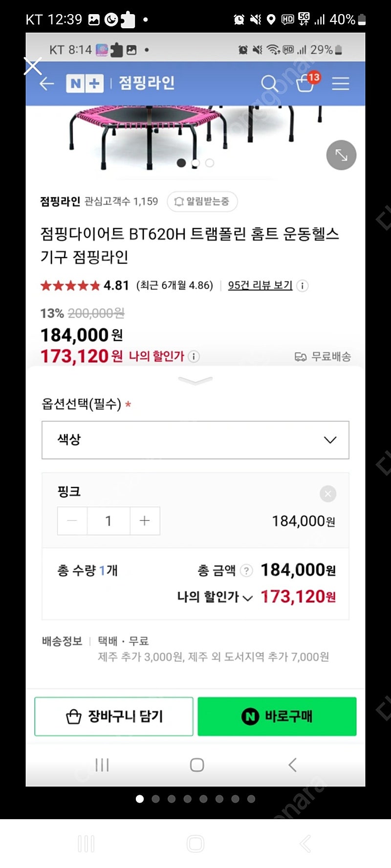Viewport: 391px width, 868px height.
Task: Increase 핑크 quantity with plus button
Action: (145, 521)
